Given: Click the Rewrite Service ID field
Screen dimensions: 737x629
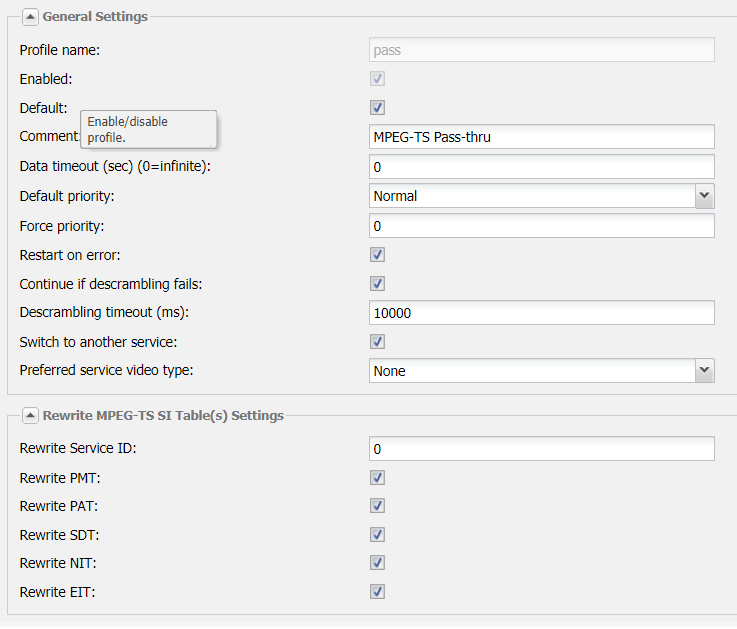Looking at the screenshot, I should point(541,449).
